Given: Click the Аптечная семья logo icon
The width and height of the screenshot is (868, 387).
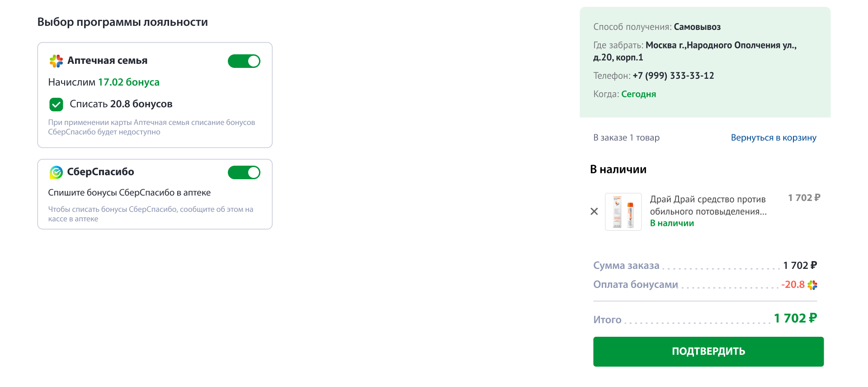Looking at the screenshot, I should 56,61.
